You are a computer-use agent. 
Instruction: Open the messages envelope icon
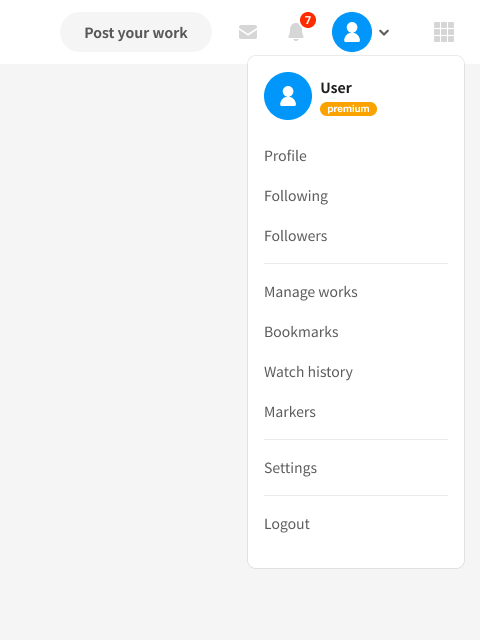(x=248, y=32)
